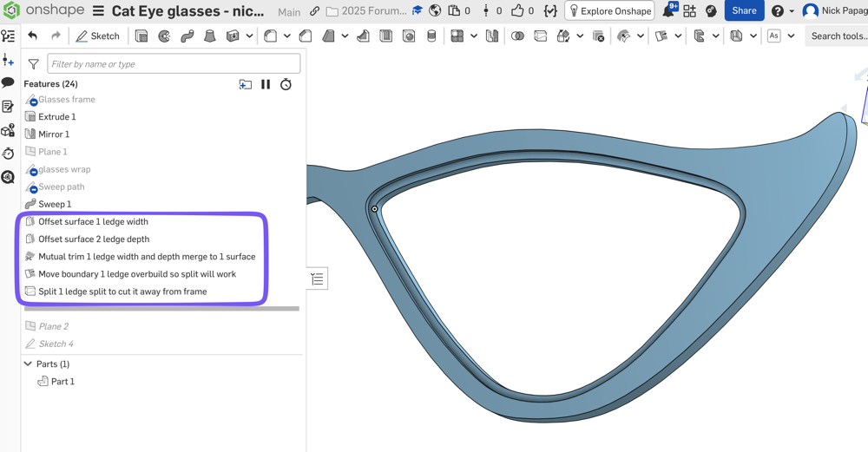Click the like thumbs-up counter

click(x=523, y=10)
